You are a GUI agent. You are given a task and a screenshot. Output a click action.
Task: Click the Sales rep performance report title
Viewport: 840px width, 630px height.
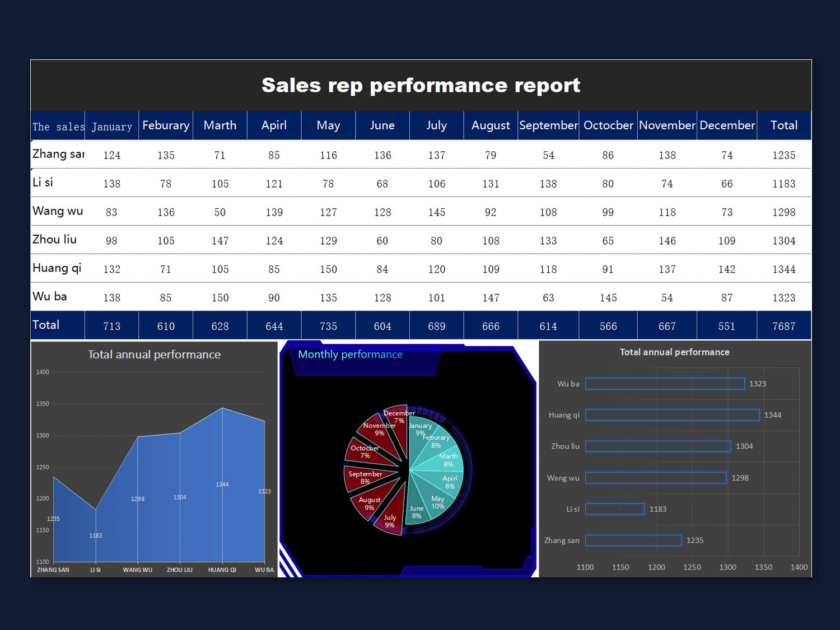(x=421, y=85)
